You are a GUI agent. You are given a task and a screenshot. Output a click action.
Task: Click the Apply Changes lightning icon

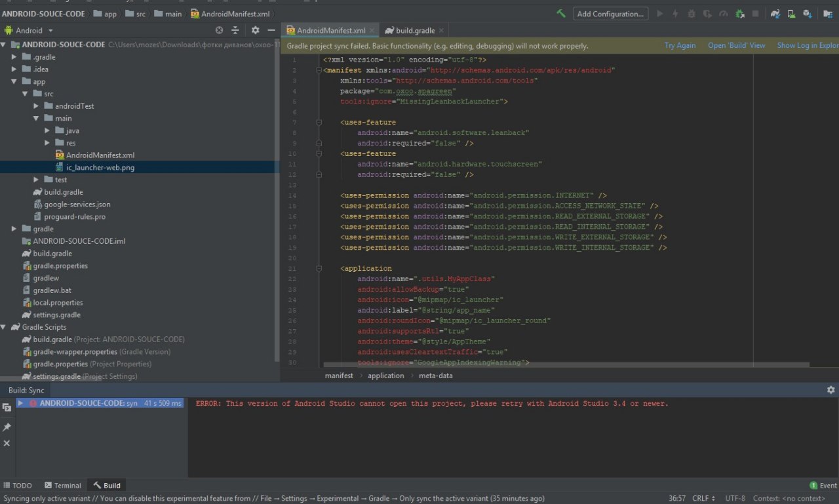675,13
